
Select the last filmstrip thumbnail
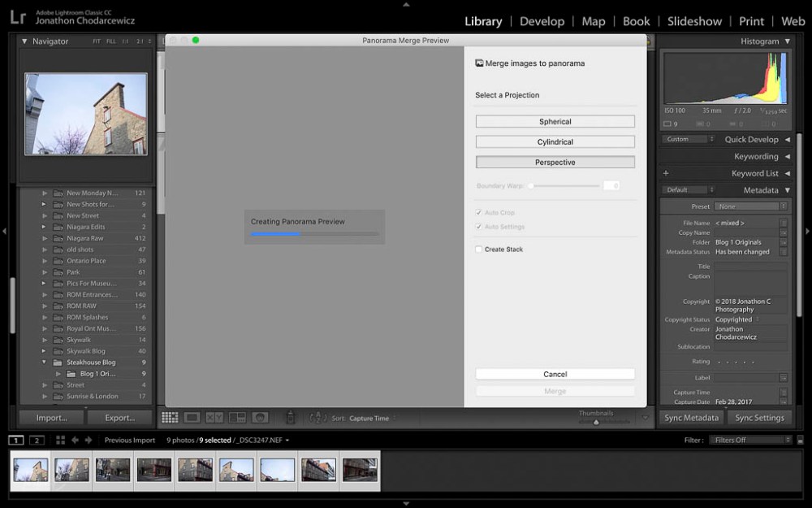[x=360, y=471]
